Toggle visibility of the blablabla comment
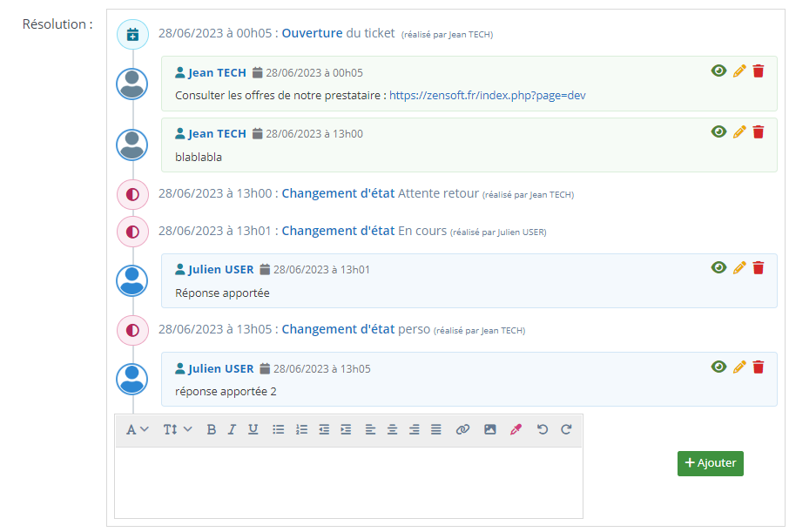 718,131
